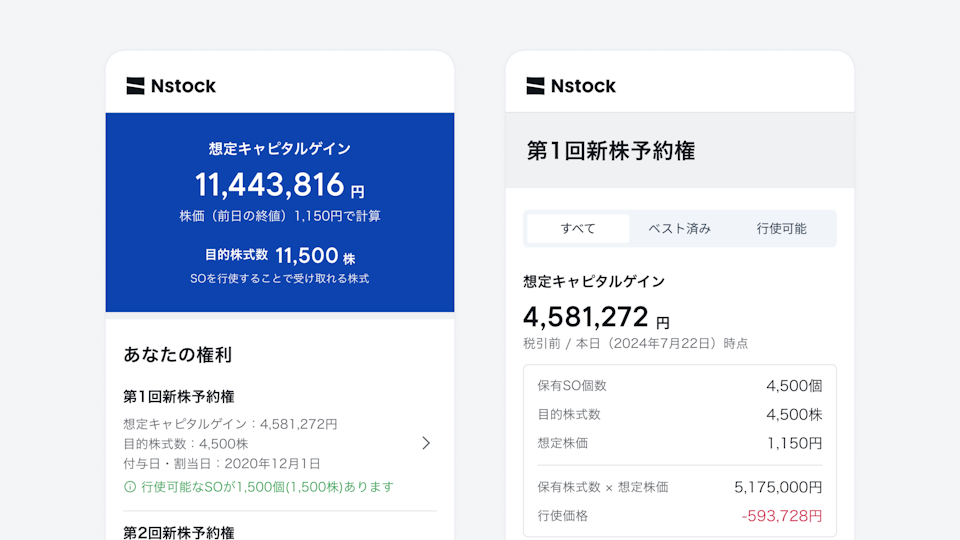
Task: Click the 1,150円 value
Action: pyautogui.click(x=795, y=443)
